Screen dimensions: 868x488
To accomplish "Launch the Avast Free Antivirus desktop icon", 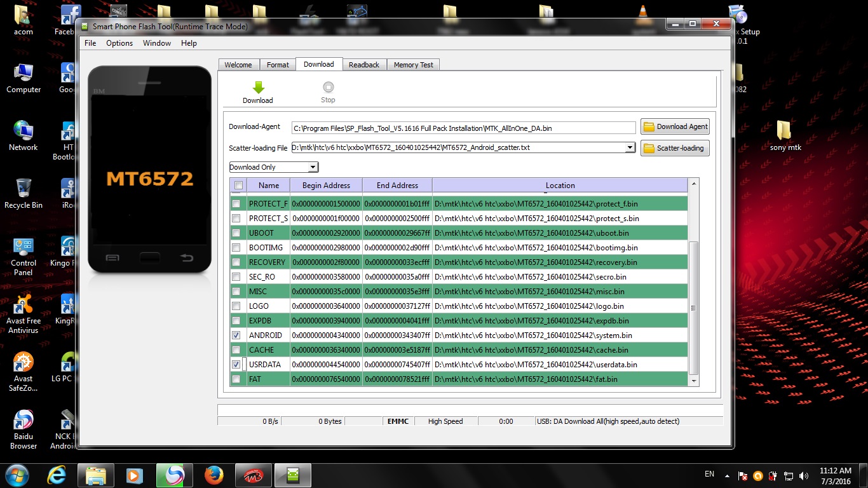I will tap(24, 315).
